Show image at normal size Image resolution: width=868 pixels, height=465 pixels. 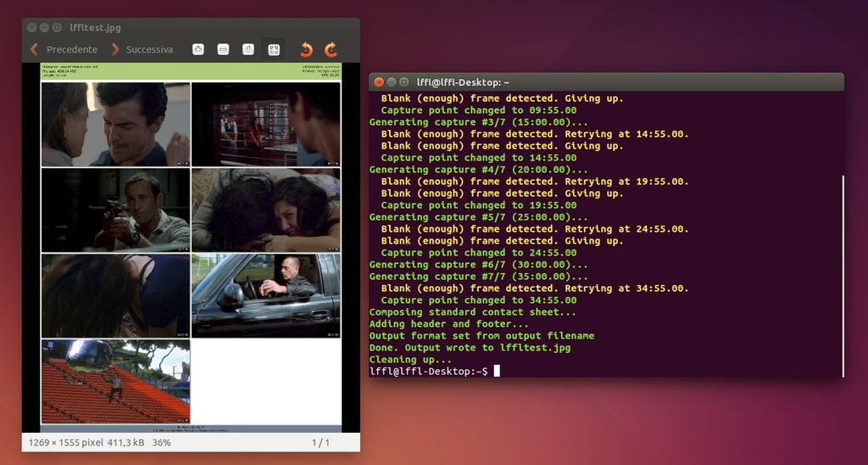[x=248, y=49]
